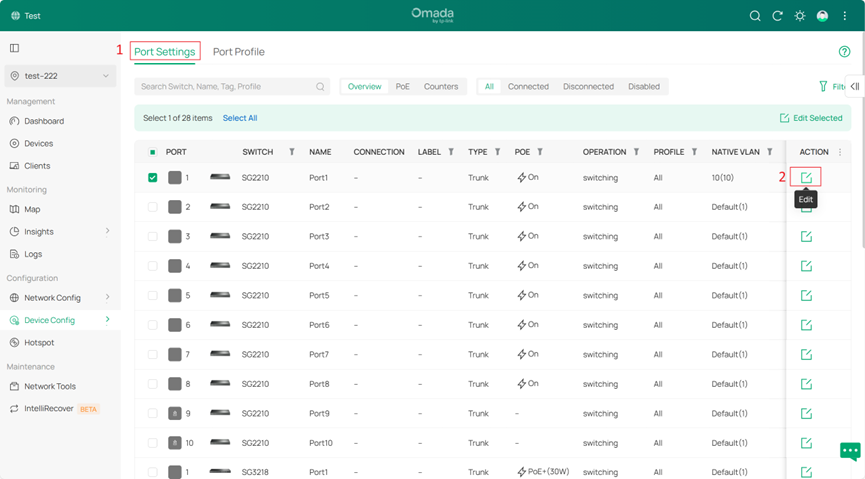Switch to the Port Profile tab
Viewport: 865px width, 479px height.
point(238,52)
